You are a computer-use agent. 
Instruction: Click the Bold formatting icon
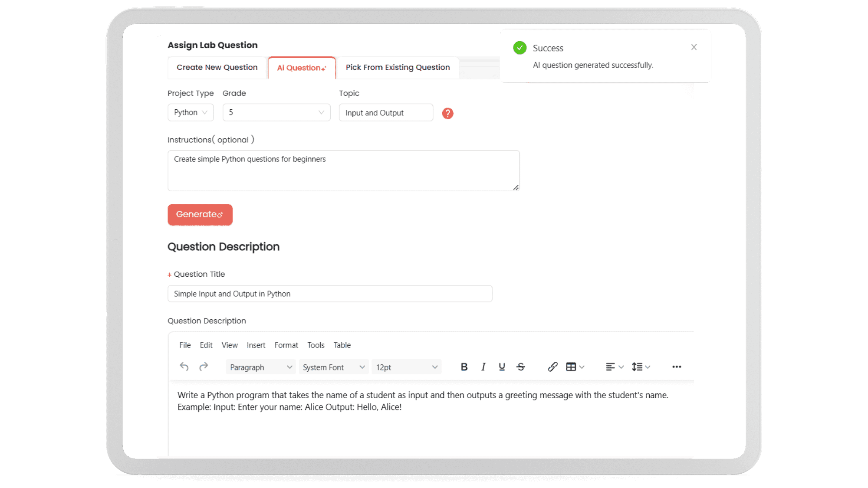[x=464, y=367]
